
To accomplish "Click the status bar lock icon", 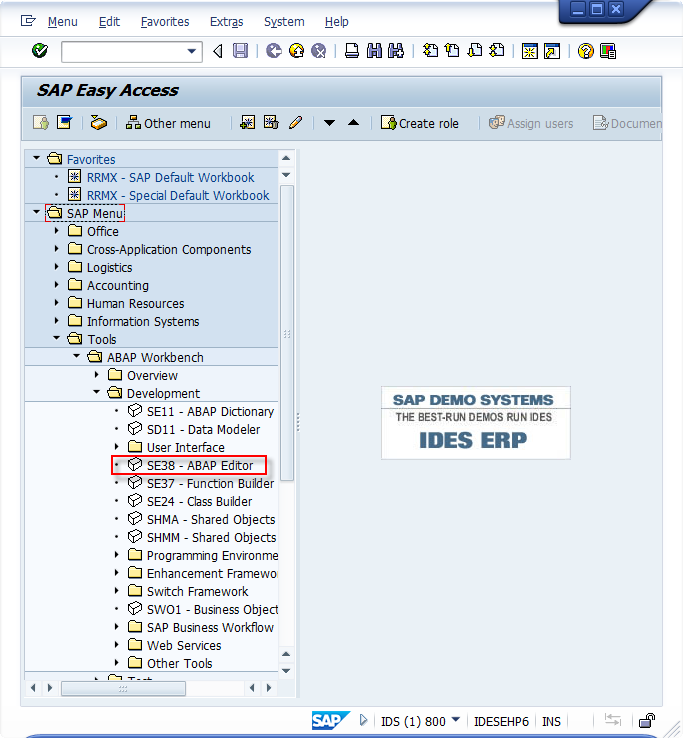I will [x=647, y=721].
